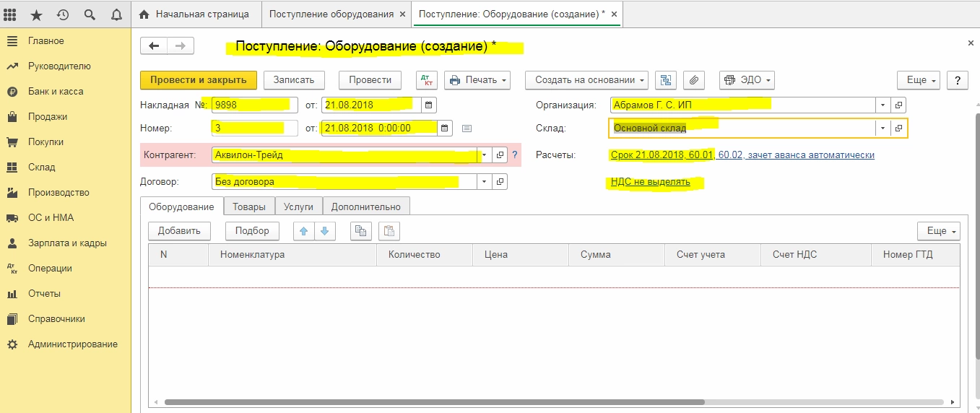Paste rows icon in table toolbar

click(389, 231)
